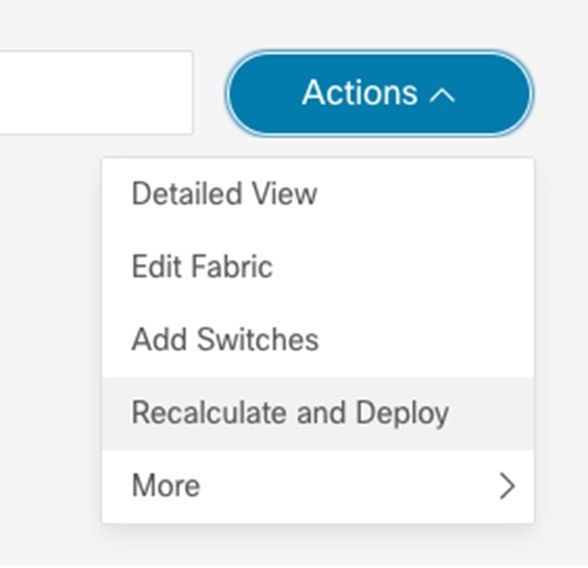Open the More menu item
This screenshot has height=568, width=588.
pyautogui.click(x=318, y=486)
